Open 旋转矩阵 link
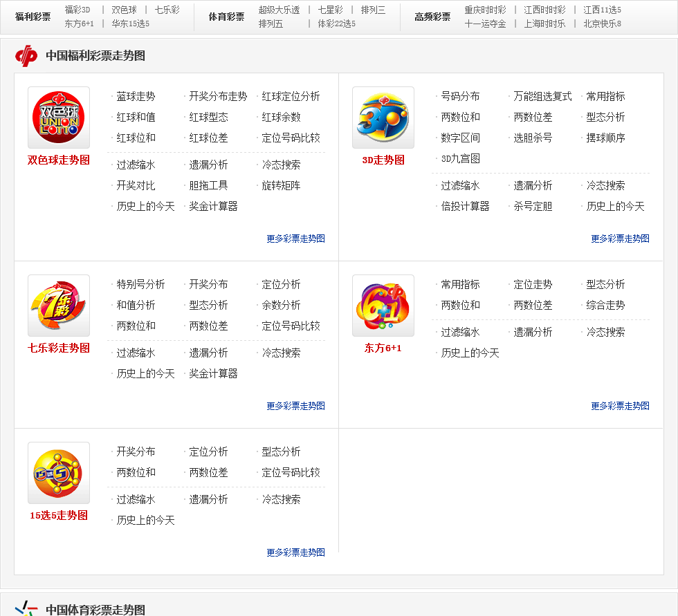This screenshot has height=616, width=678. point(281,185)
